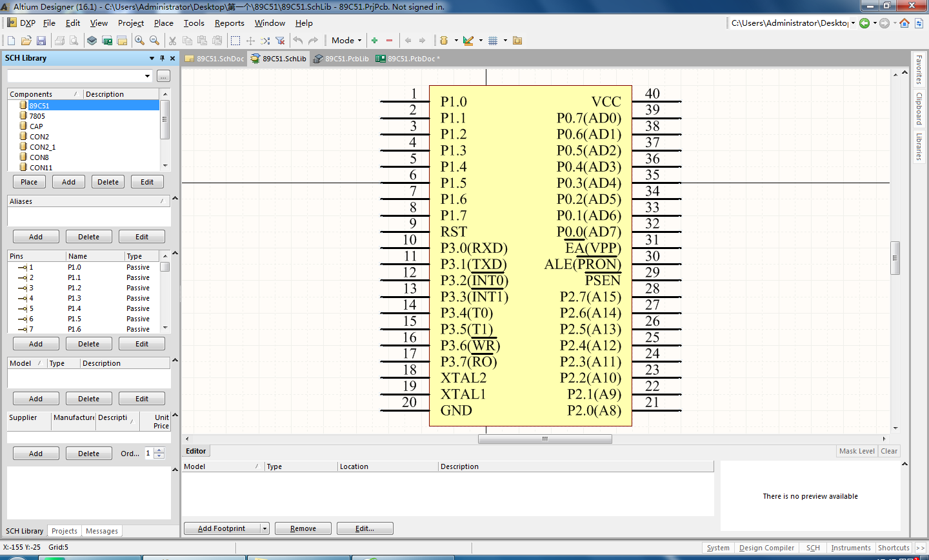This screenshot has width=929, height=560.
Task: Open the drawing utilities tool icon
Action: click(x=468, y=41)
